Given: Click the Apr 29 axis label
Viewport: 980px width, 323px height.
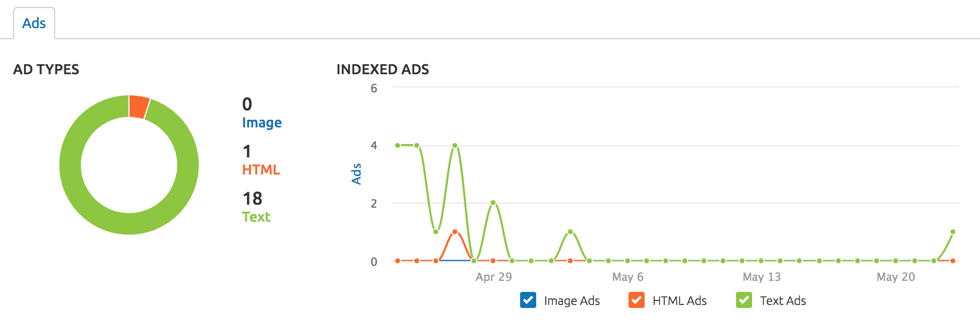Looking at the screenshot, I should tap(494, 277).
